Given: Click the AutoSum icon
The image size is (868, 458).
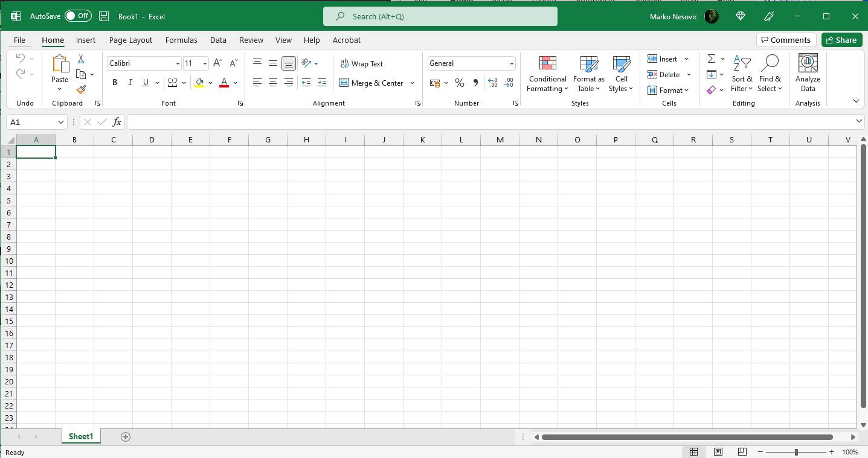Looking at the screenshot, I should point(712,58).
